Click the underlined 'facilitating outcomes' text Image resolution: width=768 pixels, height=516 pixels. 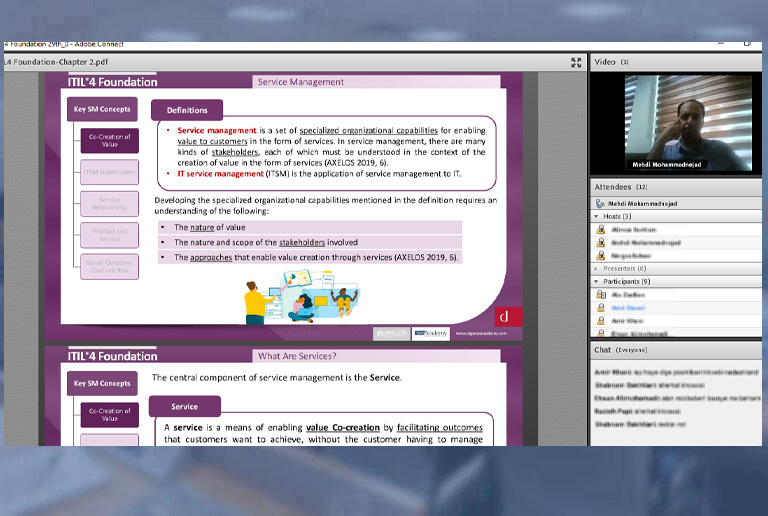click(x=440, y=427)
